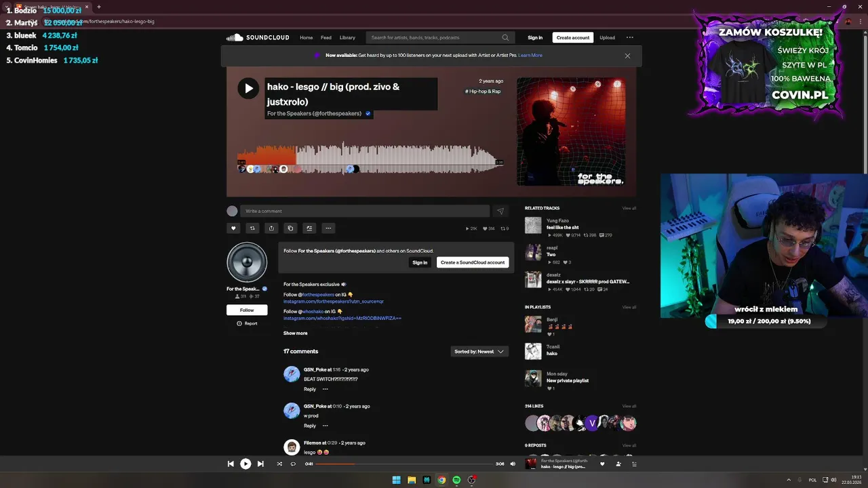View all In Playlists
The width and height of the screenshot is (868, 488).
click(x=629, y=307)
